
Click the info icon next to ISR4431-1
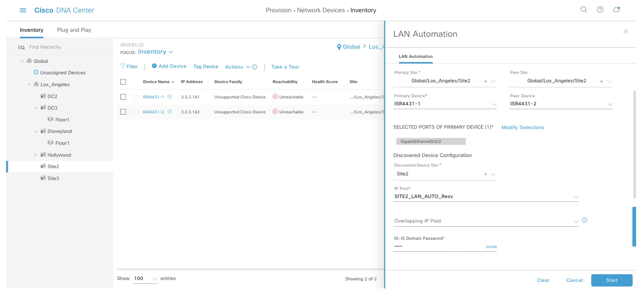point(170,97)
